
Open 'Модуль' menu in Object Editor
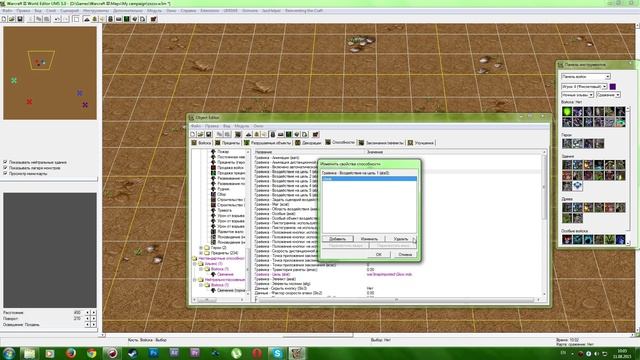(242, 126)
